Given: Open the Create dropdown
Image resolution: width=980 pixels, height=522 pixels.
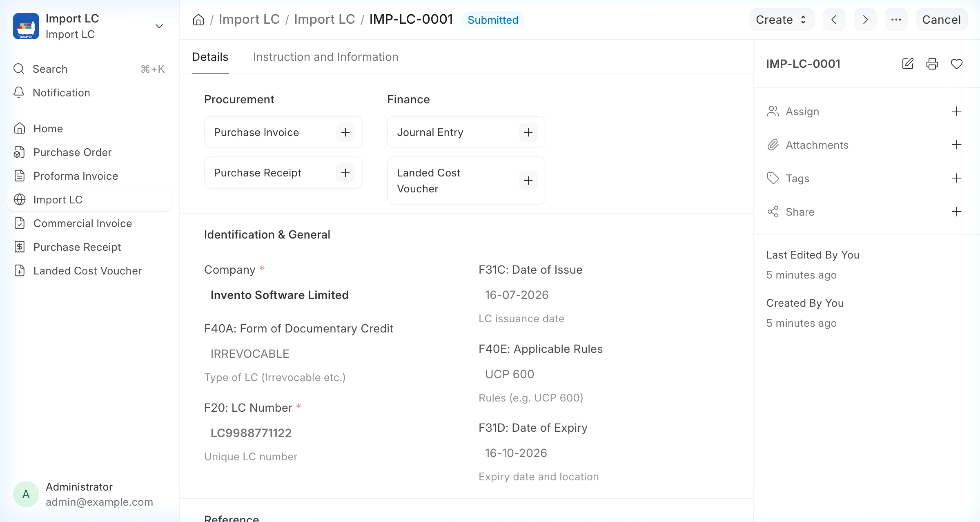Looking at the screenshot, I should [x=782, y=20].
